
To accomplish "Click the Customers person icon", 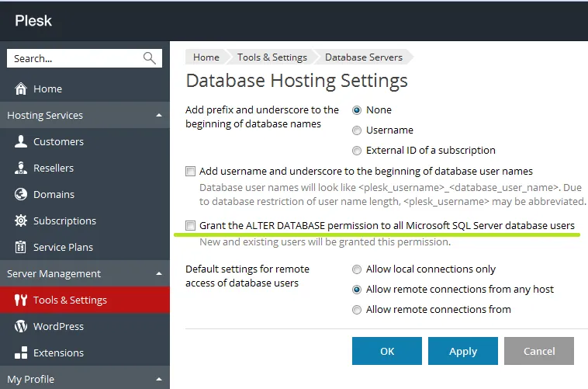I will tap(21, 142).
